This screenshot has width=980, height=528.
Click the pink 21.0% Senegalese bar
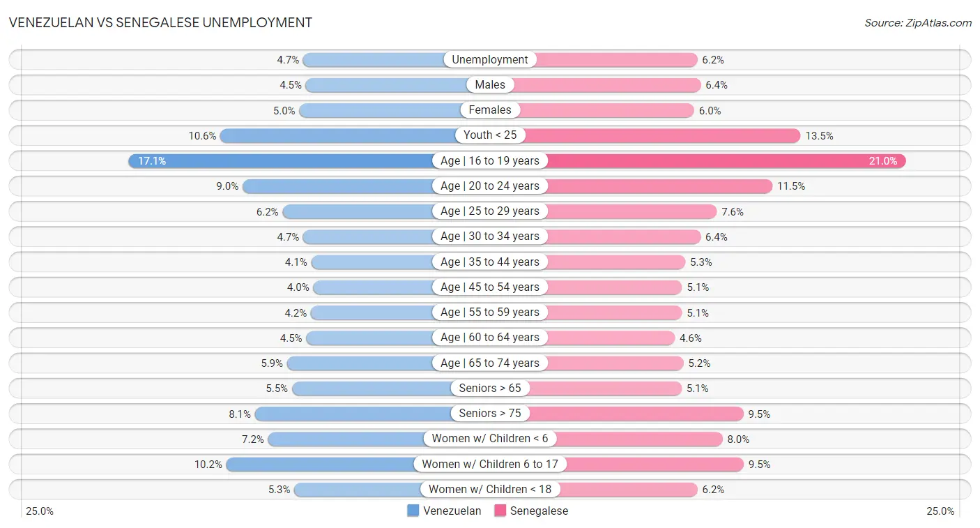(x=725, y=161)
